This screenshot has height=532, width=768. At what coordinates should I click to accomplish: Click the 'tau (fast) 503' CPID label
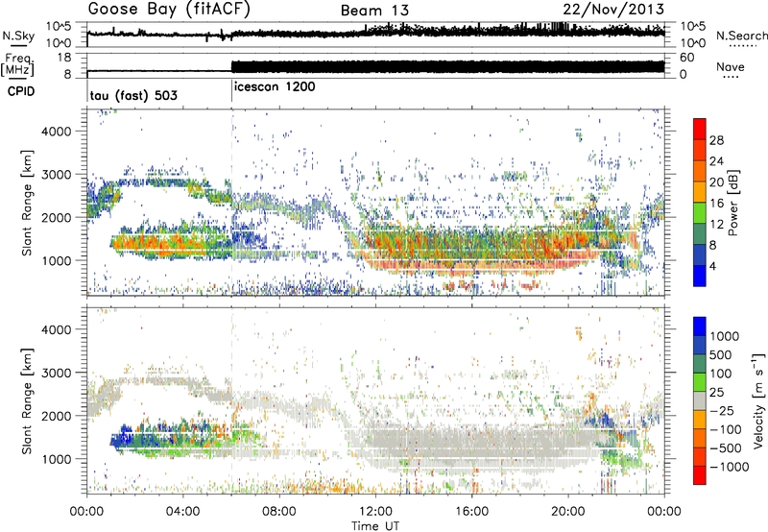[x=133, y=95]
